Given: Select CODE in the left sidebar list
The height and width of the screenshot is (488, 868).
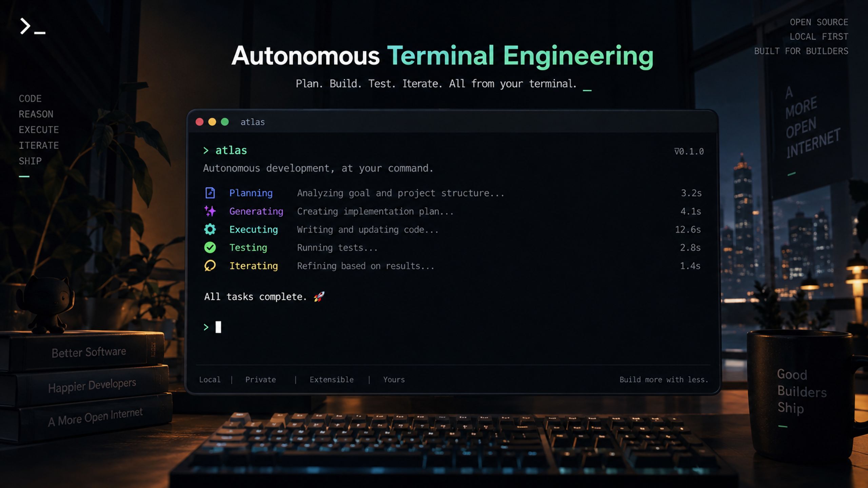Looking at the screenshot, I should pyautogui.click(x=30, y=99).
